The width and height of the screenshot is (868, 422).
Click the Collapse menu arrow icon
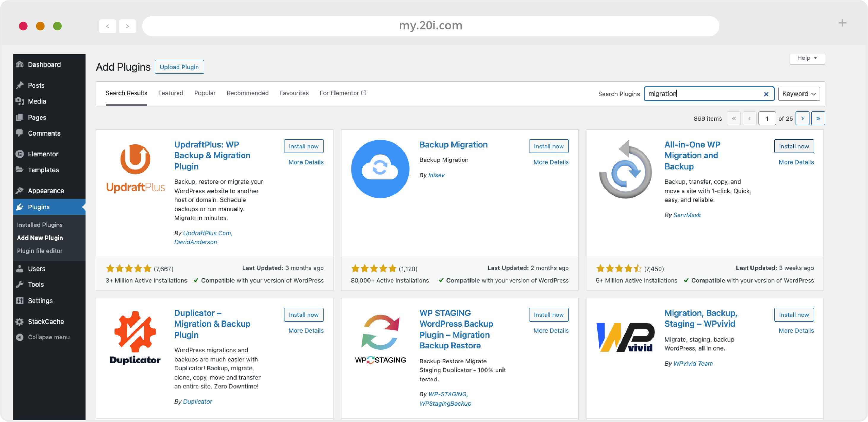click(20, 337)
